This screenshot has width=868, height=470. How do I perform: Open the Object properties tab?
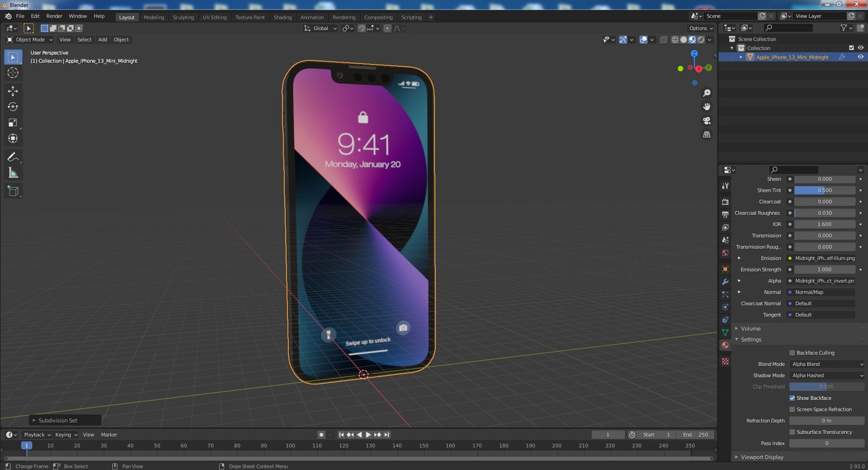[725, 269]
